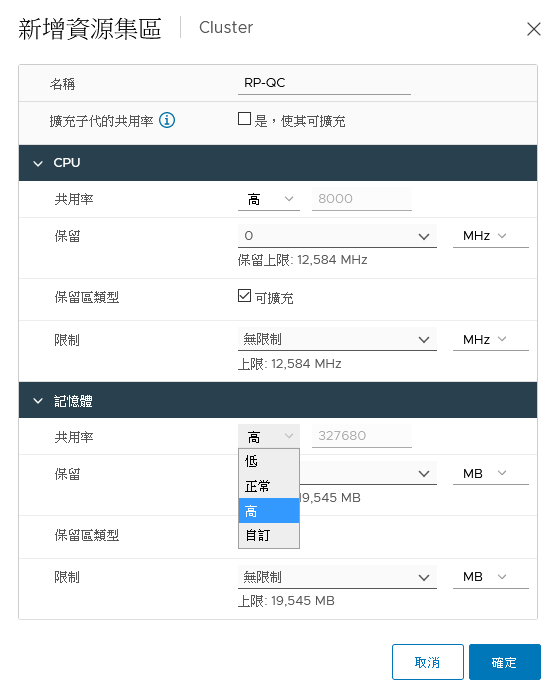557x688 pixels.
Task: Open the CPU 限制 無限制 dropdown
Action: (337, 339)
